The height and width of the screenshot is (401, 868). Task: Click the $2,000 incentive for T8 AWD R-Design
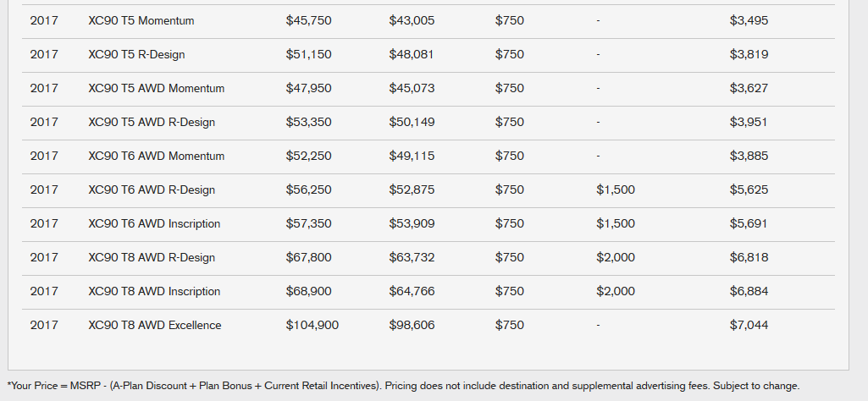coord(616,257)
